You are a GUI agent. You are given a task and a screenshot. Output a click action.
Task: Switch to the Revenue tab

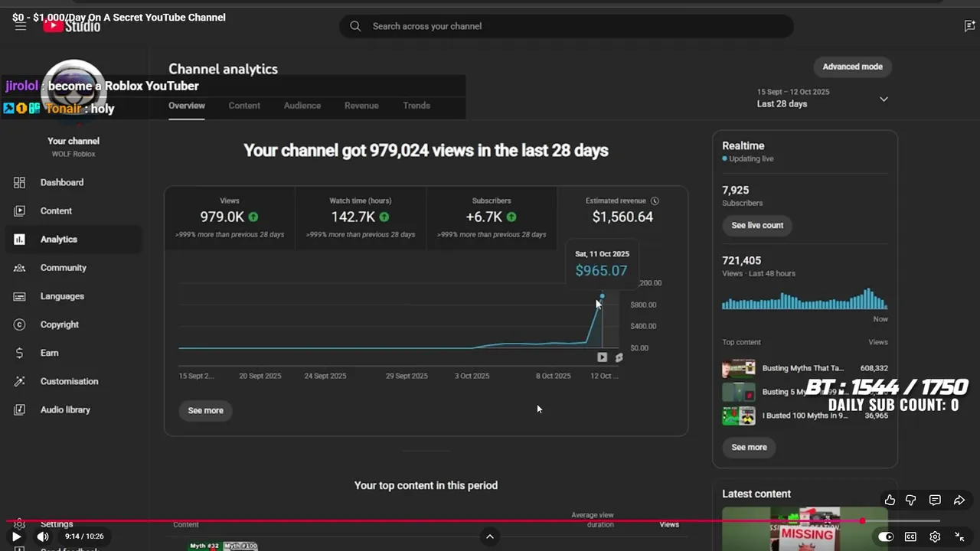[361, 106]
